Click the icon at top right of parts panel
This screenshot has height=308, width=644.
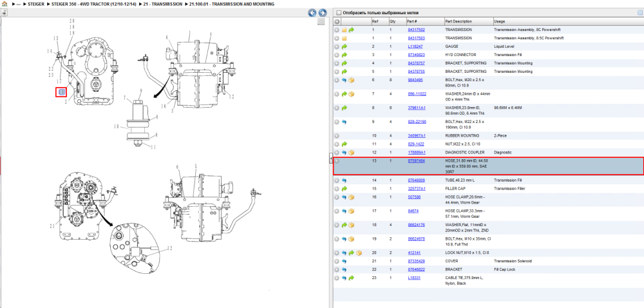[639, 13]
